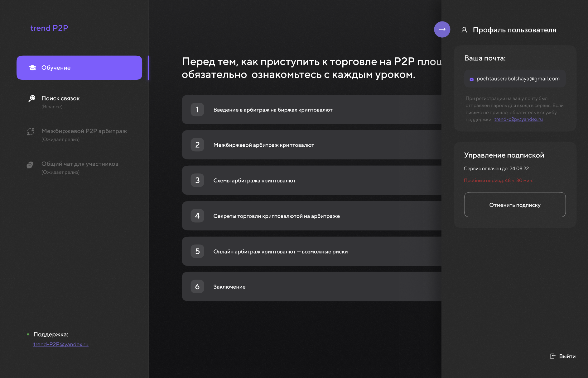Viewport: 588px width, 378px height.
Task: Click the logout door icon
Action: click(x=553, y=356)
